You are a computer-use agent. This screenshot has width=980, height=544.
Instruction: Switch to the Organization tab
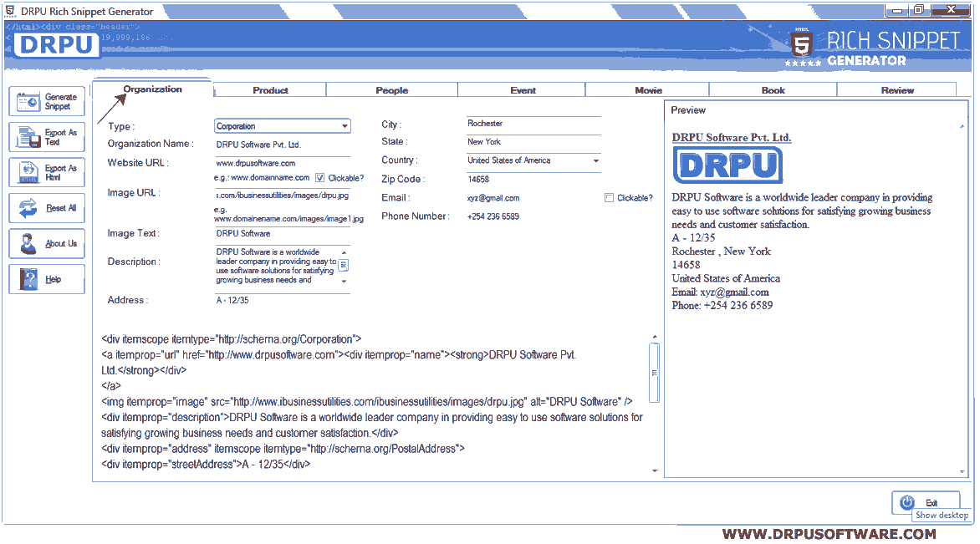point(152,89)
